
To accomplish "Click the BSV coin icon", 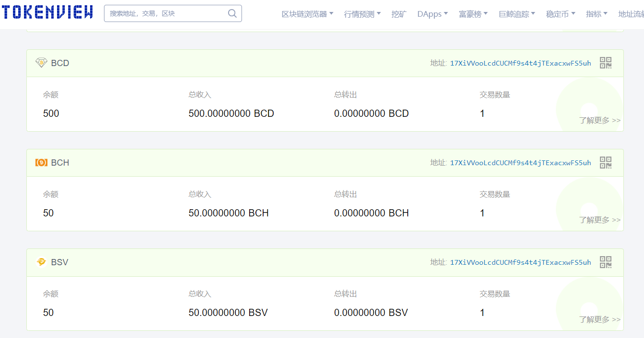I will point(41,262).
